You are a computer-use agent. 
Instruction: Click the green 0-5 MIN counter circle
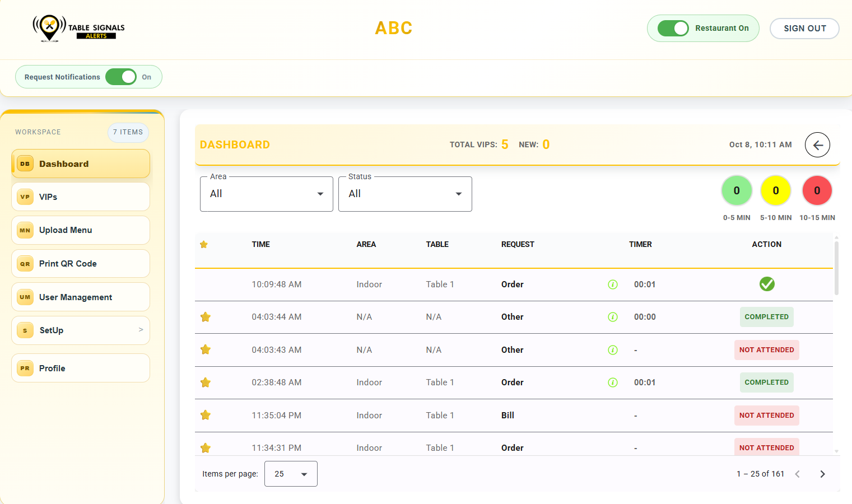pyautogui.click(x=737, y=190)
